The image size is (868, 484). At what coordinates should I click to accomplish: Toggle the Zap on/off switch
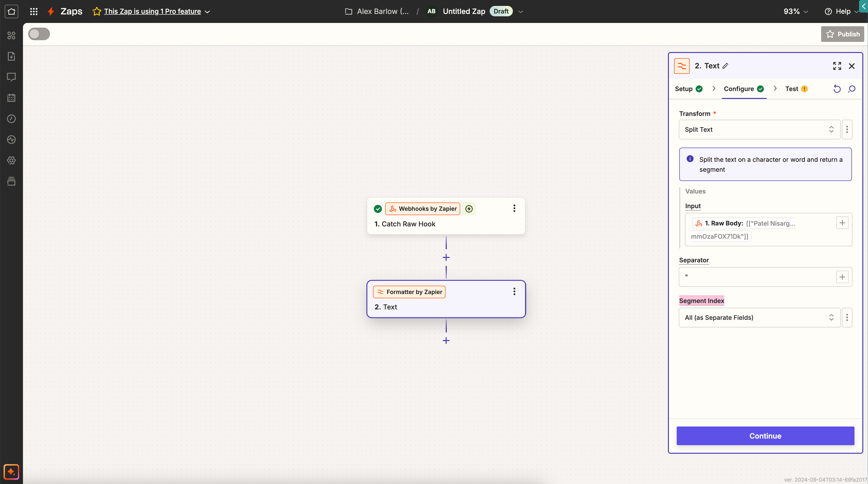pyautogui.click(x=39, y=34)
